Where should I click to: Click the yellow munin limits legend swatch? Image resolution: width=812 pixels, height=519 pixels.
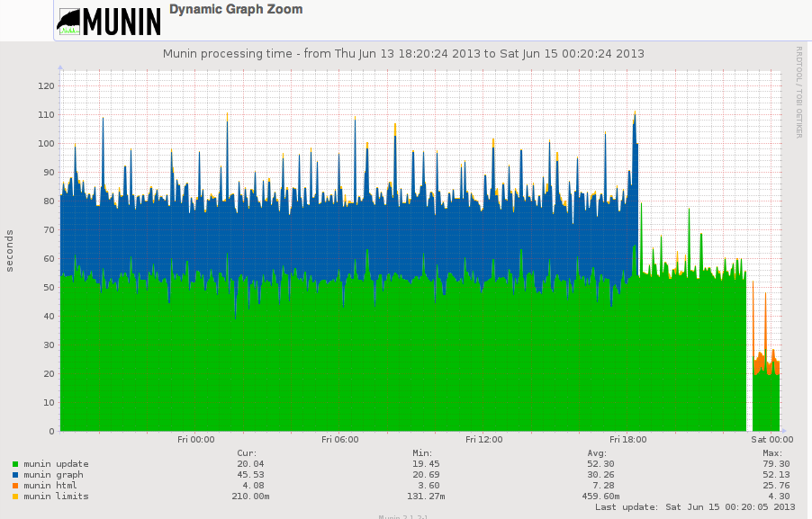pos(15,497)
